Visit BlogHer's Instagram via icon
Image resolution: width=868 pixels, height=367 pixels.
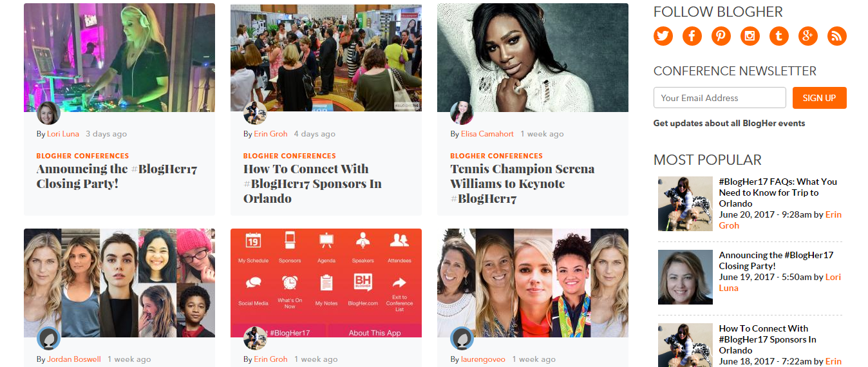750,36
